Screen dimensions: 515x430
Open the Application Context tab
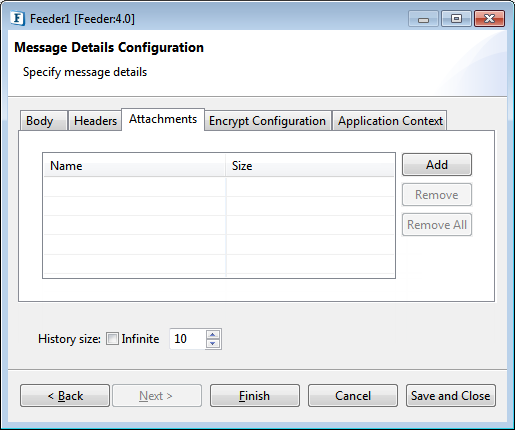point(390,121)
